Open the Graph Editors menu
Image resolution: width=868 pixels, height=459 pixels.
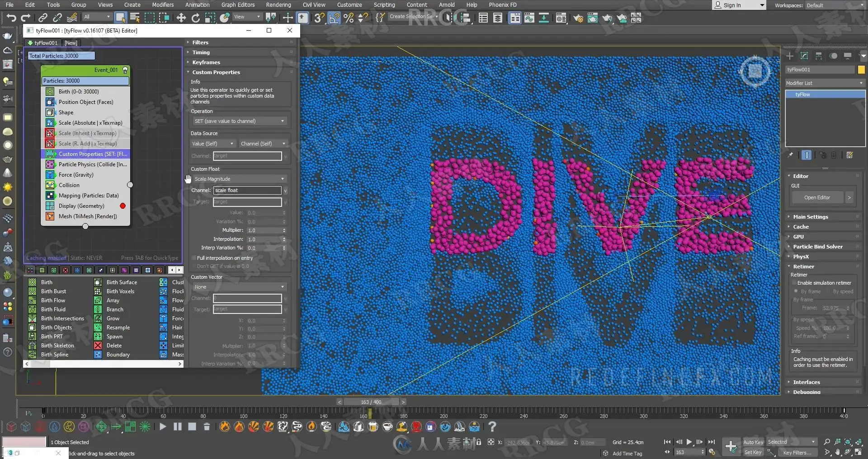pyautogui.click(x=238, y=5)
